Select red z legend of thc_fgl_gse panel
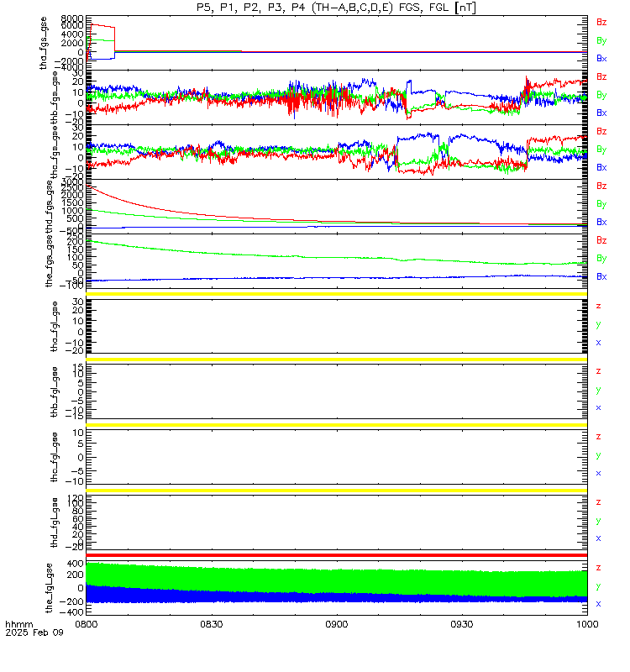This screenshot has height=672, width=630. coord(598,437)
